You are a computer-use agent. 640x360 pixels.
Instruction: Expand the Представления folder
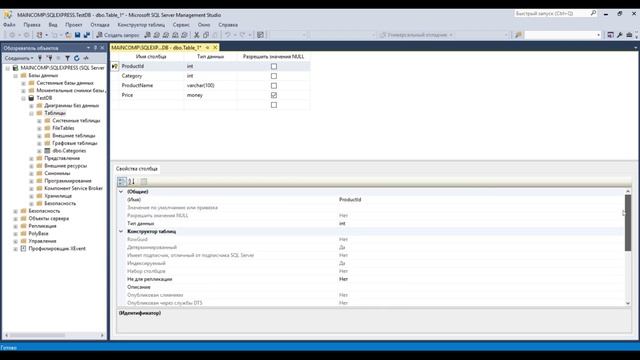pos(31,158)
